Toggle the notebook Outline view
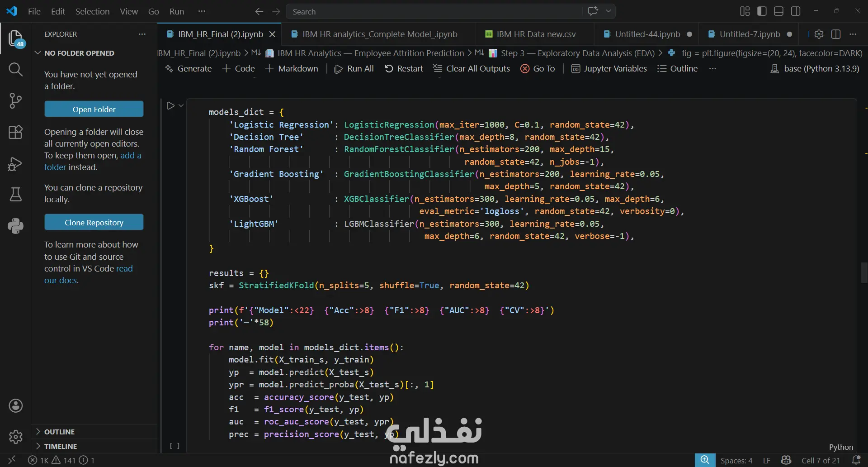Screen dimensions: 868x467 coord(677,69)
